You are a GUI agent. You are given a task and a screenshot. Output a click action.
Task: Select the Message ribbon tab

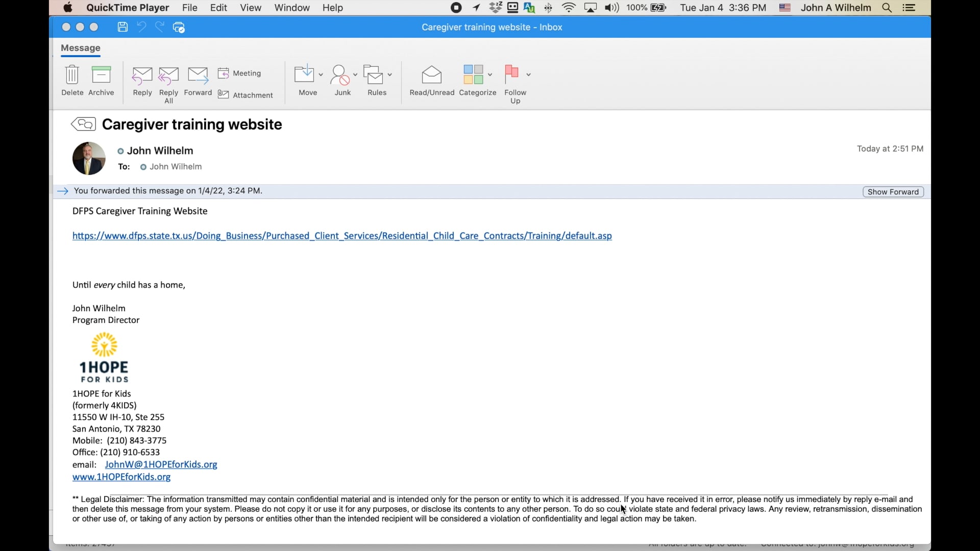tap(81, 48)
